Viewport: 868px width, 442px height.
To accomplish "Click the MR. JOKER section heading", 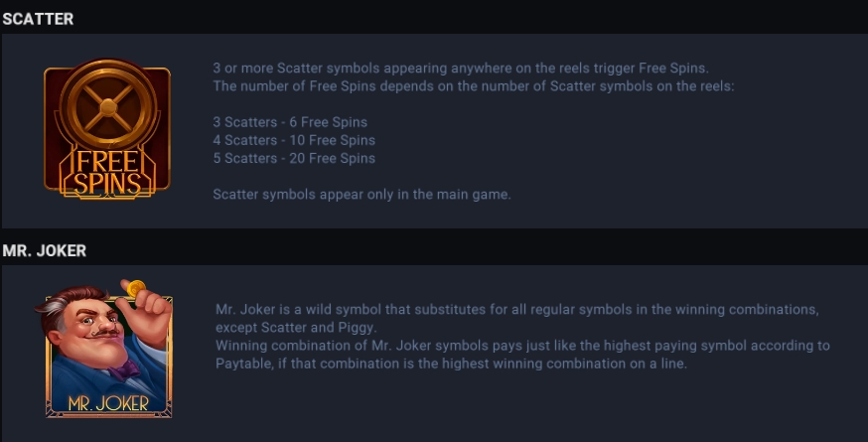I will pyautogui.click(x=45, y=251).
